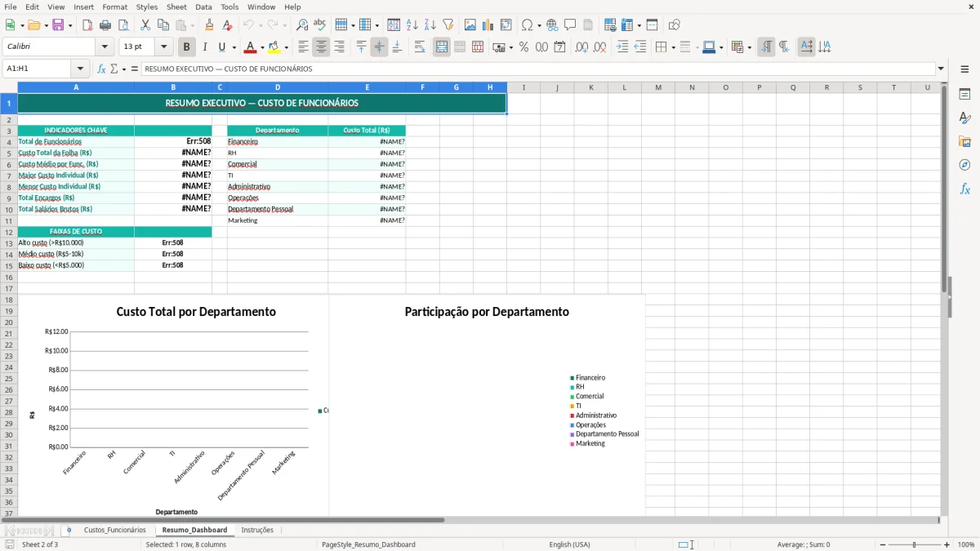Click the Insert Comment icon
The width and height of the screenshot is (980, 551).
point(570,25)
